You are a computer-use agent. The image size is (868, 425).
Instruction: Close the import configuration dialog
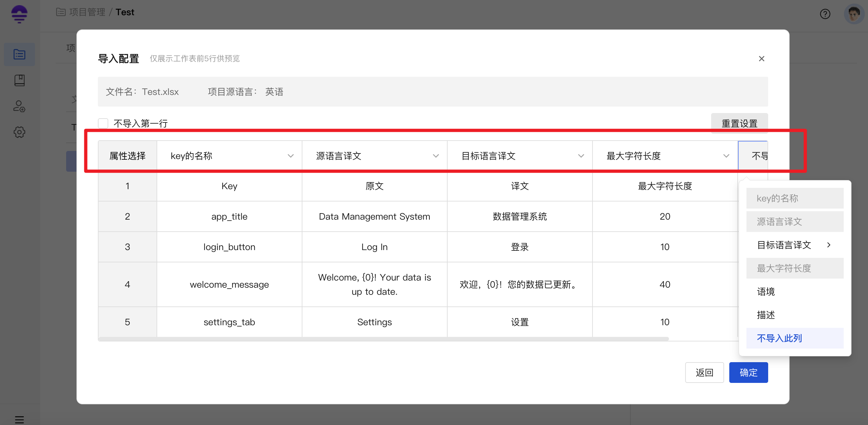click(x=761, y=59)
